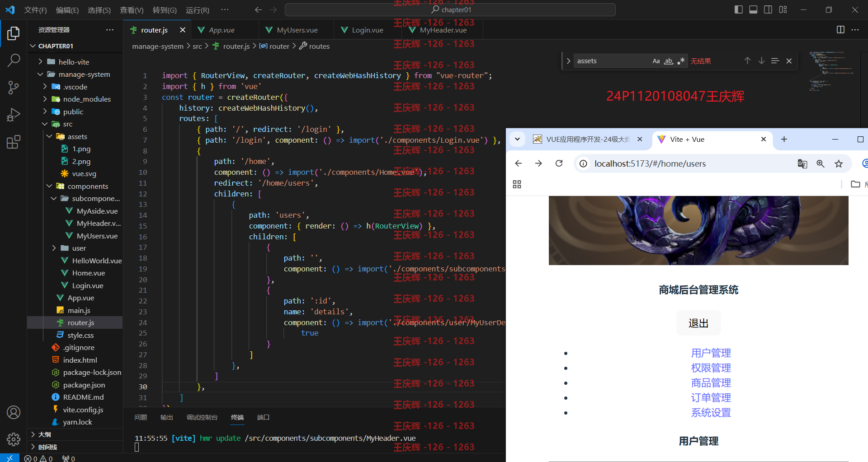This screenshot has width=868, height=462.
Task: Open the Accounts menu icon
Action: (x=14, y=412)
